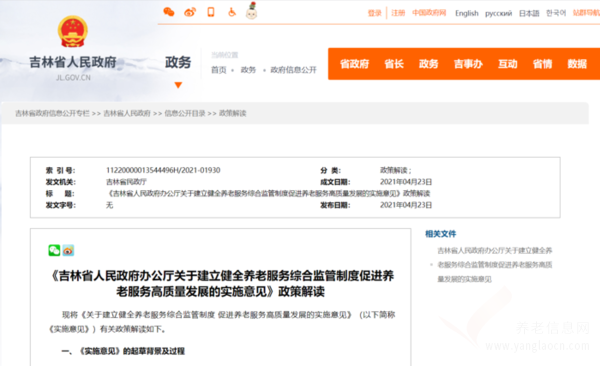
Task: Click the 登录 login link
Action: [x=375, y=13]
